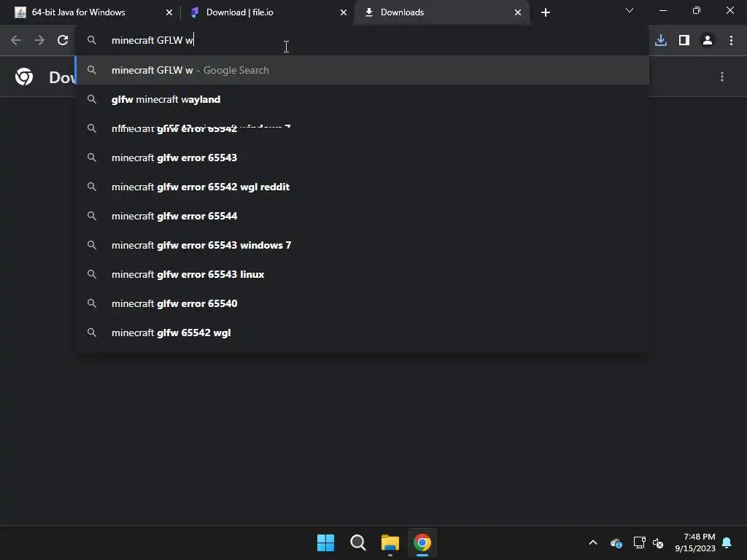Close the 64-bit Java for Windows tab
This screenshot has height=560, width=747.
coord(169,12)
